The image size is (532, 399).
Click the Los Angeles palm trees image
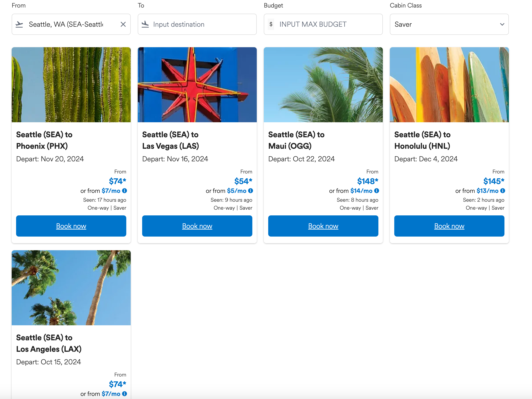(x=71, y=288)
